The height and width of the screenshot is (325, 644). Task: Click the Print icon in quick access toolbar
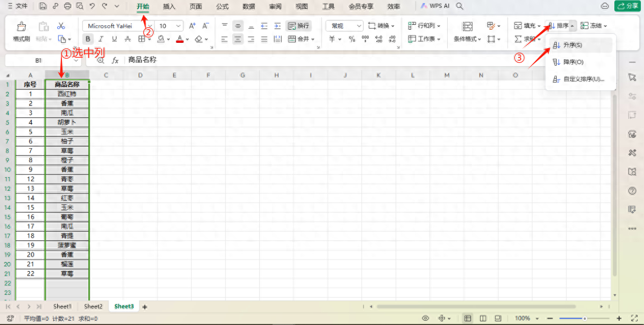pyautogui.click(x=67, y=6)
